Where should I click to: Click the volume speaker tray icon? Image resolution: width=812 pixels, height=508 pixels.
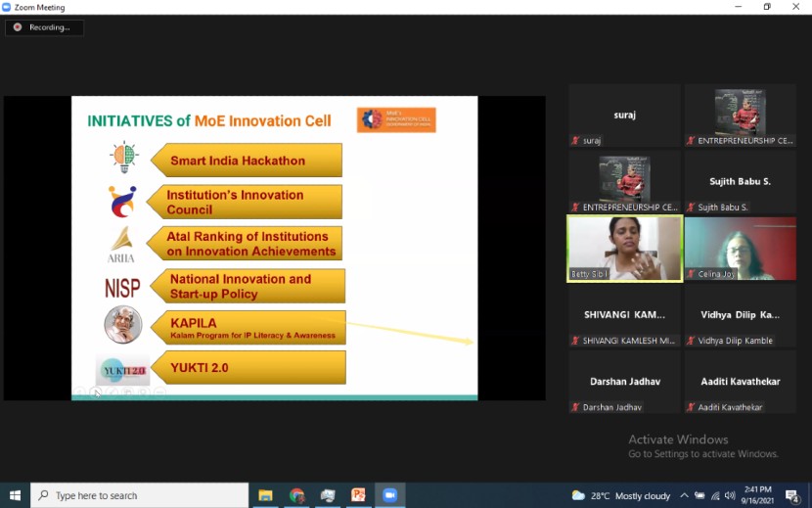[730, 495]
